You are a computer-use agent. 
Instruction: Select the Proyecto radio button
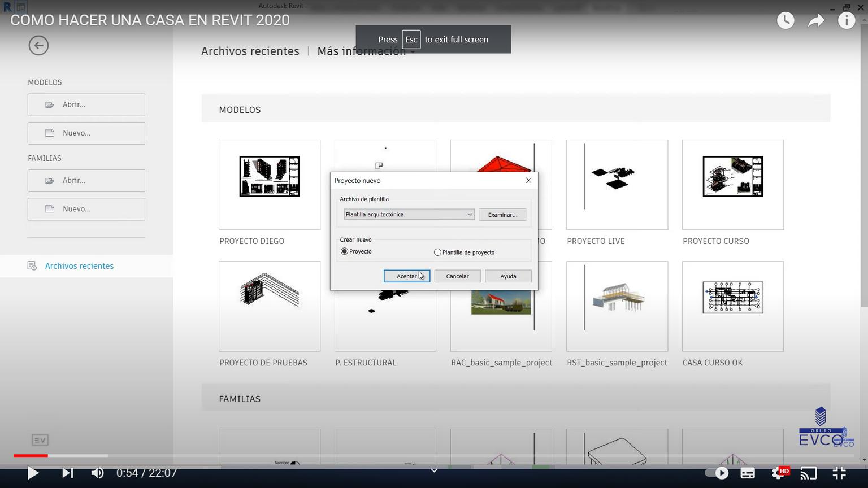[x=344, y=251]
